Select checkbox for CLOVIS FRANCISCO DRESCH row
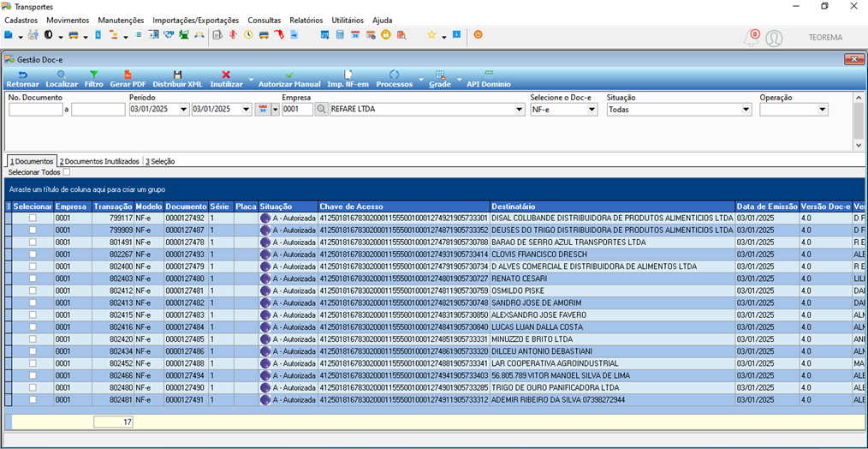868x449 pixels. 33,254
